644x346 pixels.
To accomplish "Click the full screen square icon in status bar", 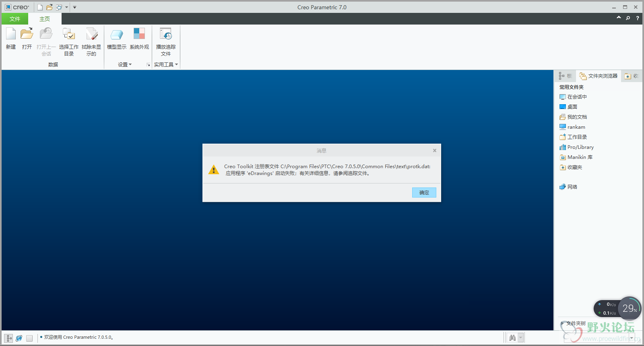I will [29, 338].
